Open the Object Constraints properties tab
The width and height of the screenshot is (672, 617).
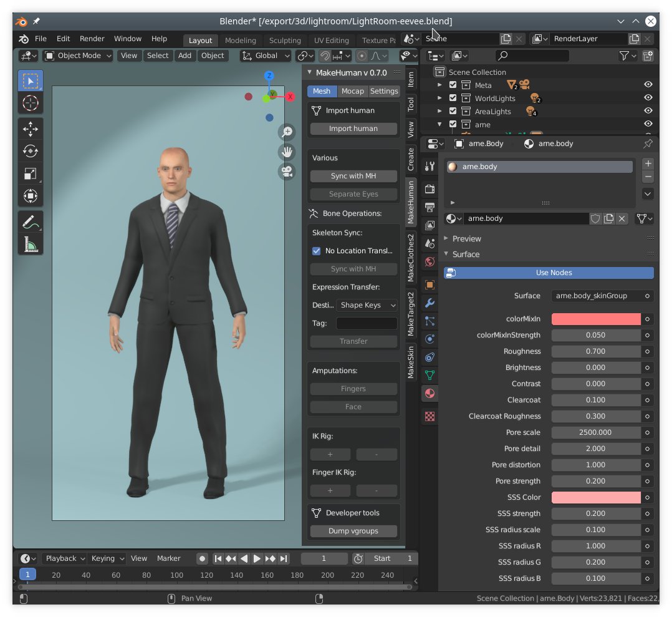(430, 357)
